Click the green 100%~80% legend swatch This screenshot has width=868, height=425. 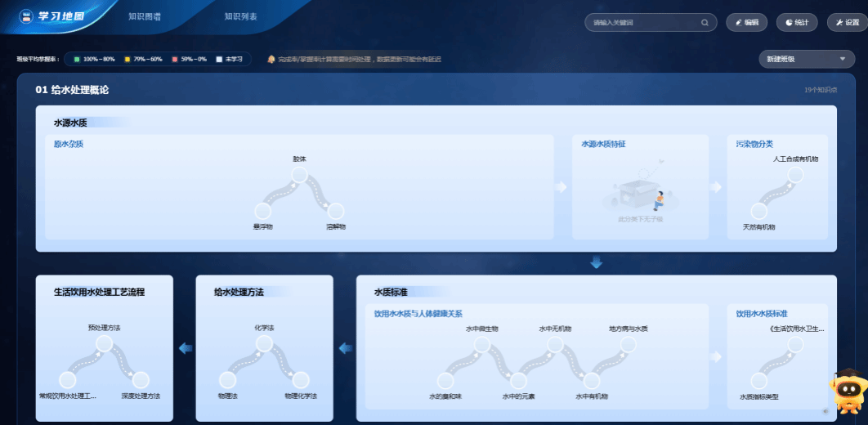(x=77, y=60)
